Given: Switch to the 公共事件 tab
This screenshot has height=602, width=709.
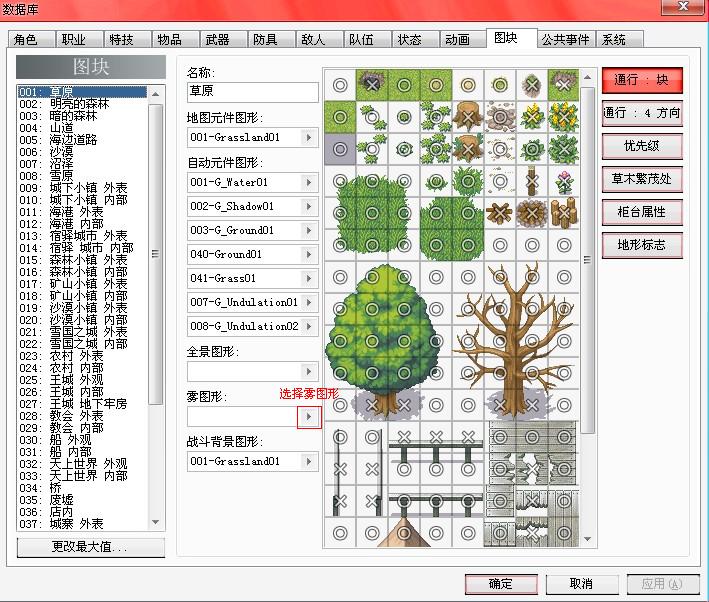Looking at the screenshot, I should tap(566, 40).
